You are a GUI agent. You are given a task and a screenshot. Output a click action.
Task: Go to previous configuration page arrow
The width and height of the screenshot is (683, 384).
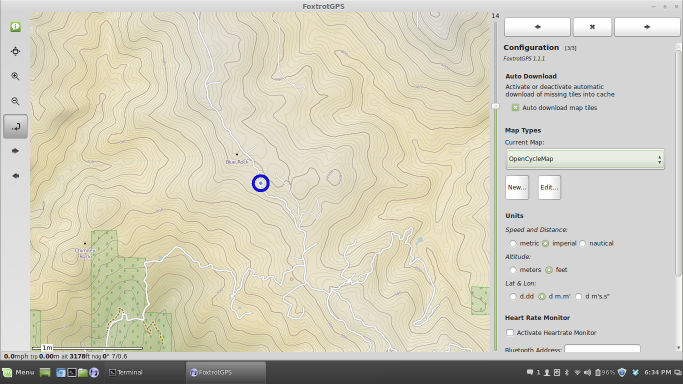(x=537, y=27)
